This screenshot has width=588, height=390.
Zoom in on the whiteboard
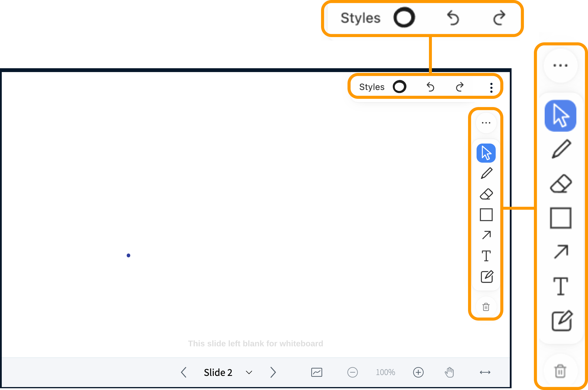418,372
